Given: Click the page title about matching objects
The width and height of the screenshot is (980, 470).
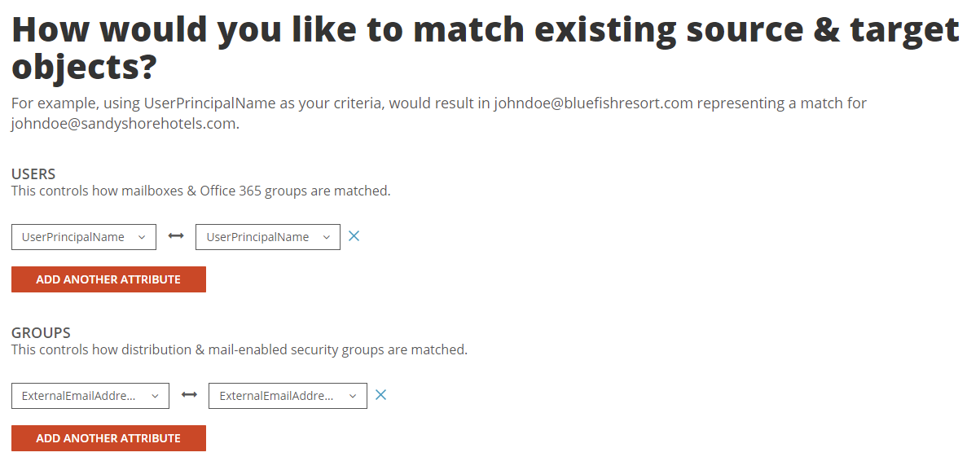Looking at the screenshot, I should click(485, 47).
